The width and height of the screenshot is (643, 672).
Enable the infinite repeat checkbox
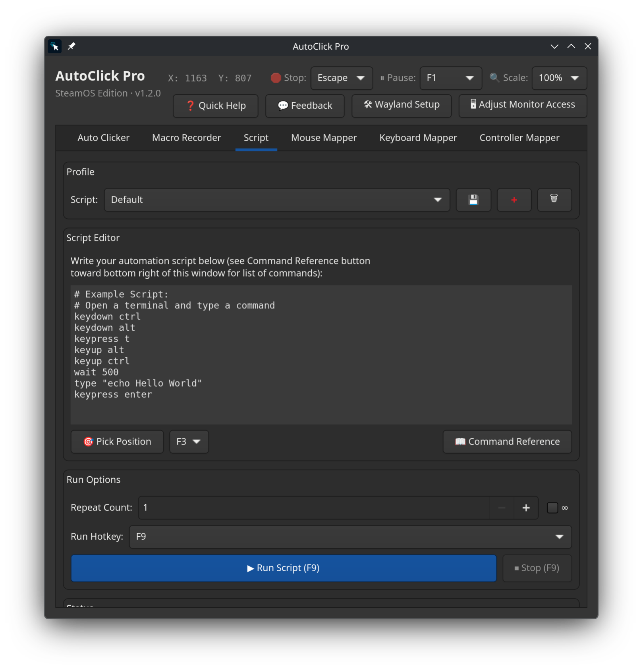coord(552,508)
